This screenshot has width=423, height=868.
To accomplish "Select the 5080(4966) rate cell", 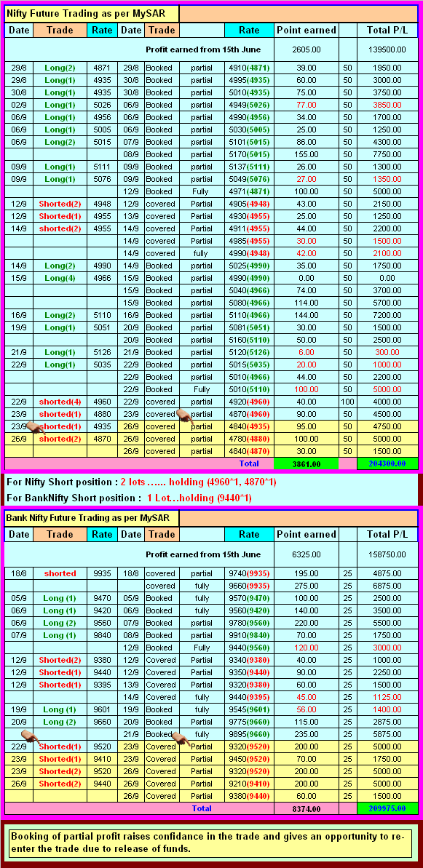I will 249,302.
